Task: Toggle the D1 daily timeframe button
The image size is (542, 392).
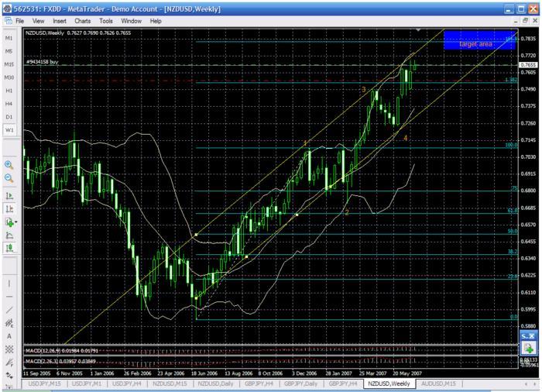Action: coord(9,116)
